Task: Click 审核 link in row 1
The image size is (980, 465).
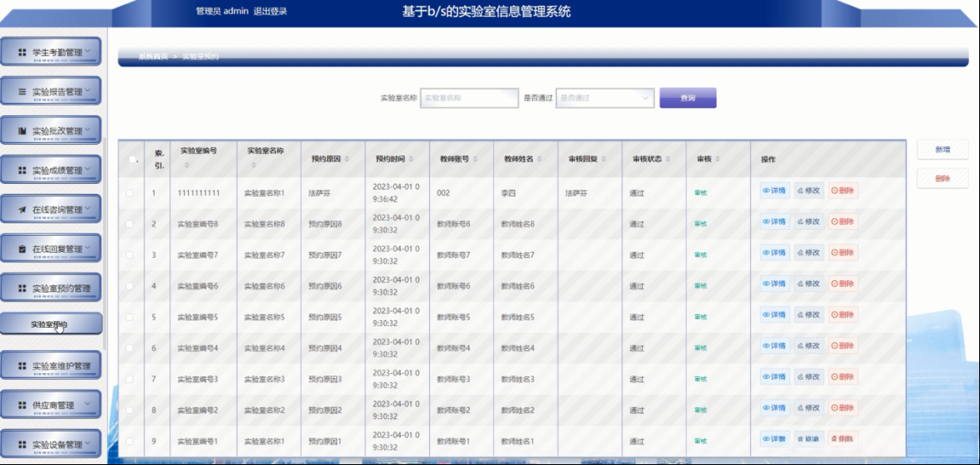Action: coord(701,193)
